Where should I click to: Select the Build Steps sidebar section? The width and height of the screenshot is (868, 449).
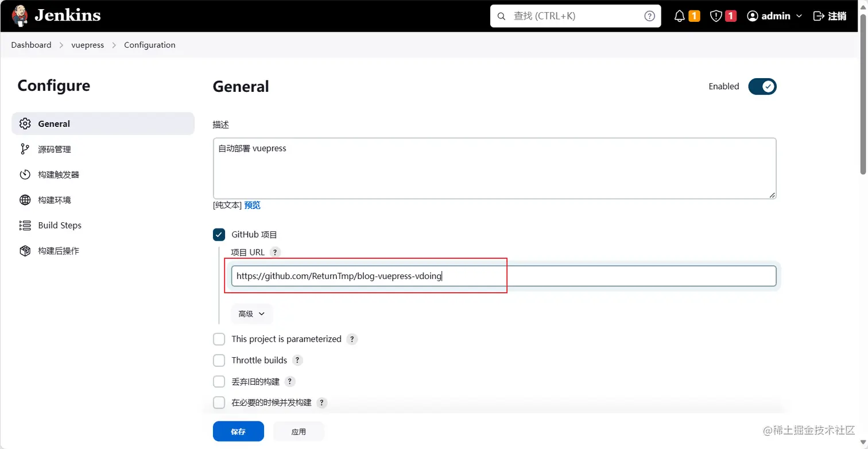coord(103,225)
